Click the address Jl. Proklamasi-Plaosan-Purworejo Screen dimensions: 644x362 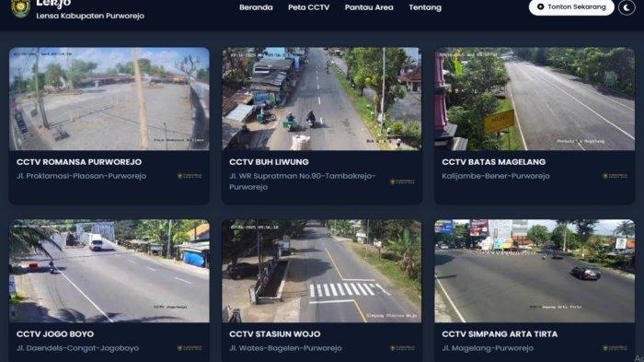coord(81,176)
